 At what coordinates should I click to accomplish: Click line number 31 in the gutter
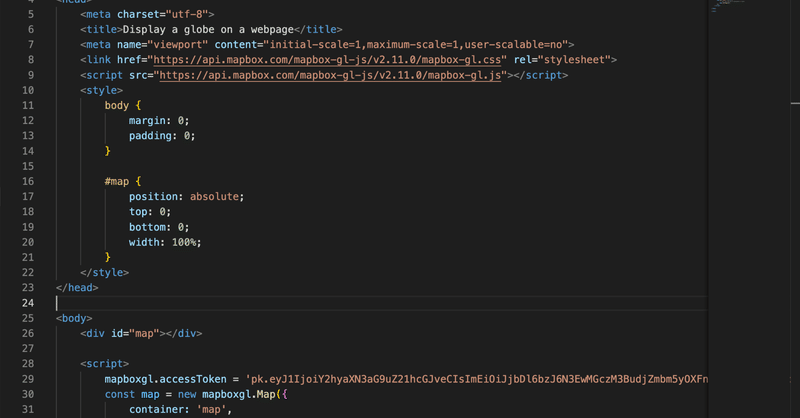[28, 409]
